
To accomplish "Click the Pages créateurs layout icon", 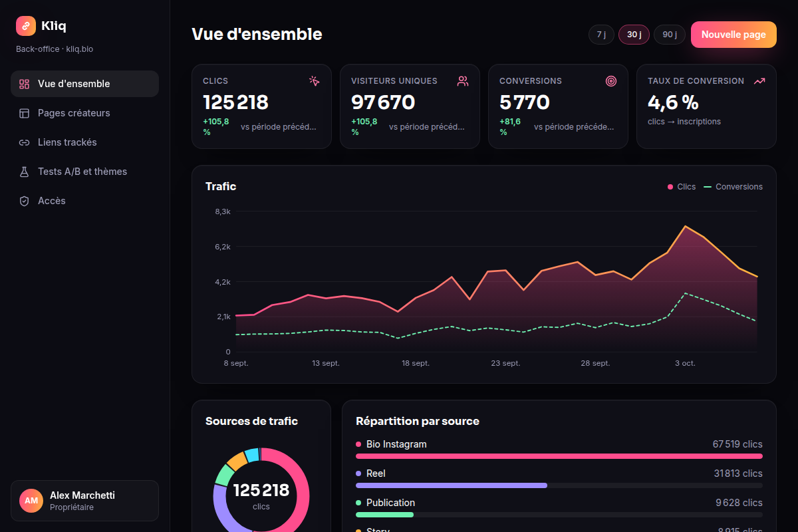I will click(25, 113).
